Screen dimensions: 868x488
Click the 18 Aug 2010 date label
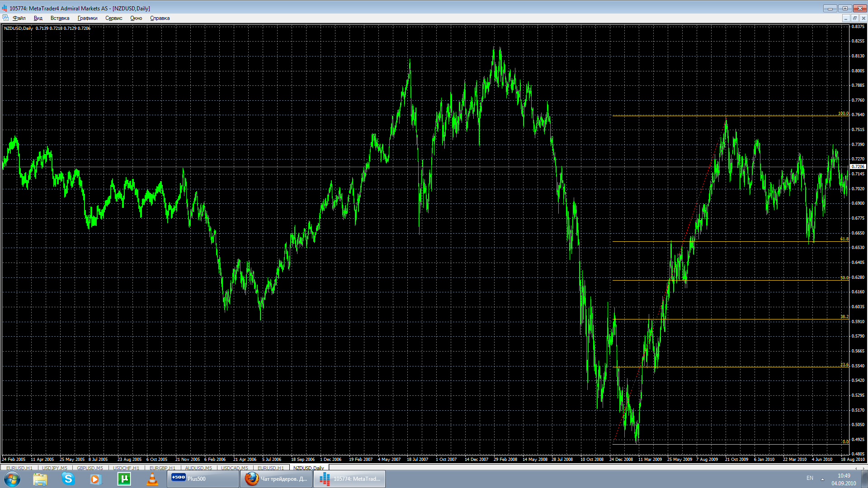tap(853, 459)
